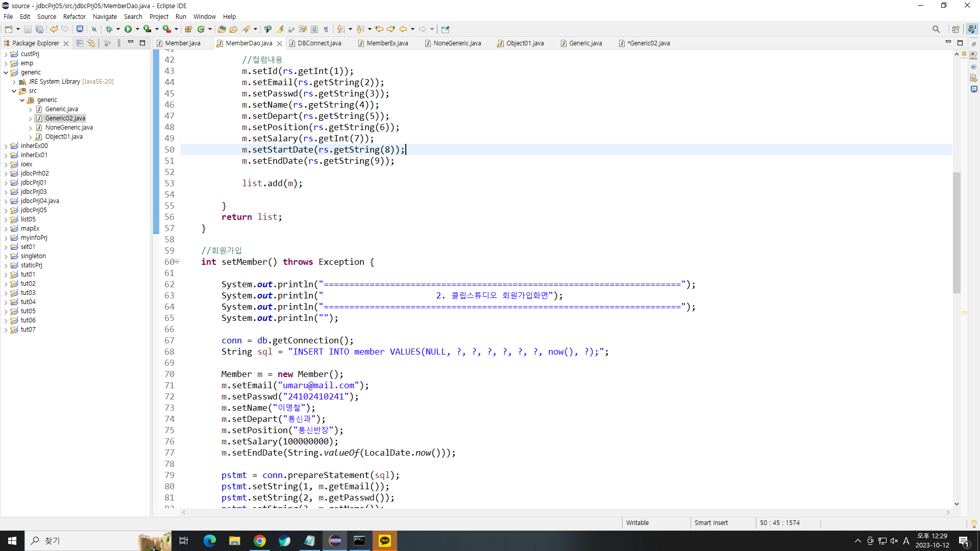Viewport: 980px width, 551px height.
Task: Click the Run button in toolbar
Action: 128,29
